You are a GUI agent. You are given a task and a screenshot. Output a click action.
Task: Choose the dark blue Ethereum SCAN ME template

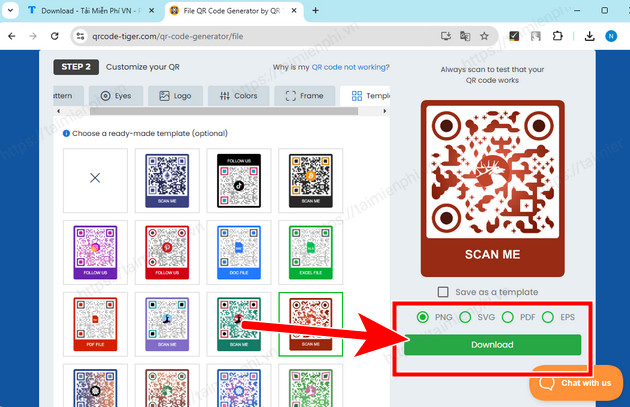167,180
